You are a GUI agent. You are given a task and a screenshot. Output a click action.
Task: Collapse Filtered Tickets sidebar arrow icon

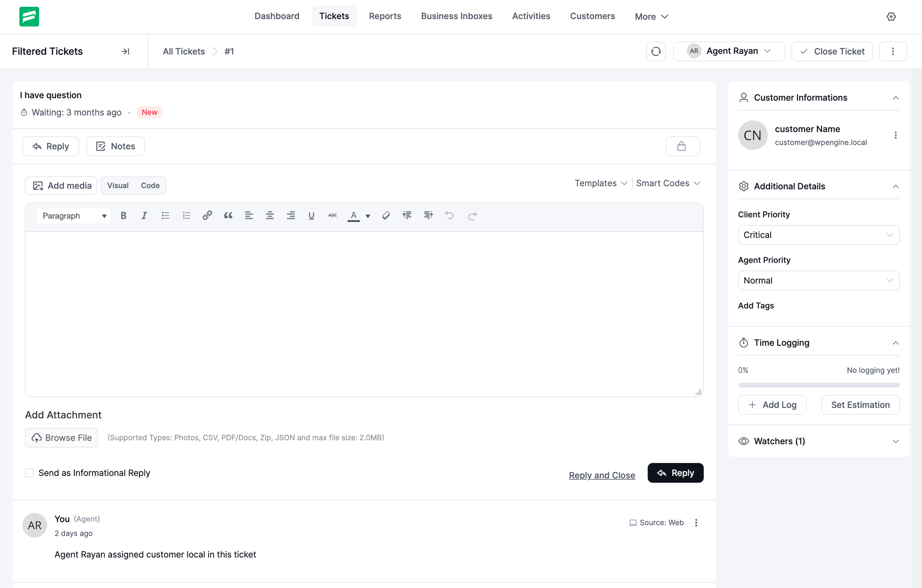point(125,51)
